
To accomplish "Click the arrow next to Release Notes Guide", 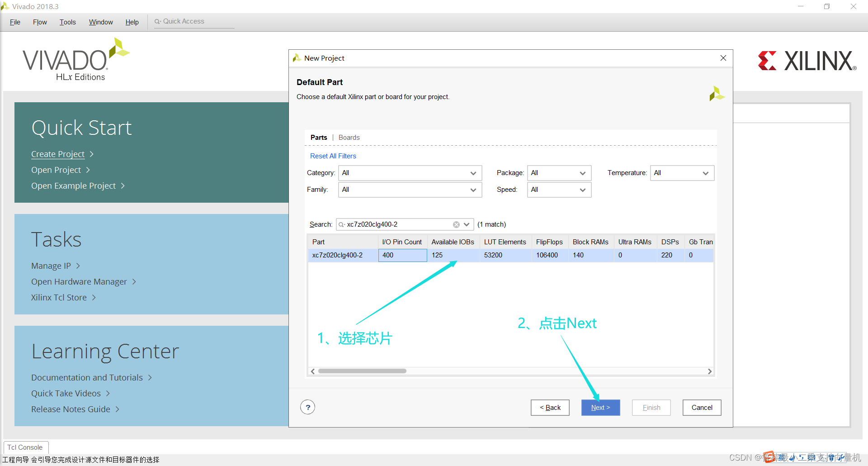I will 118,409.
